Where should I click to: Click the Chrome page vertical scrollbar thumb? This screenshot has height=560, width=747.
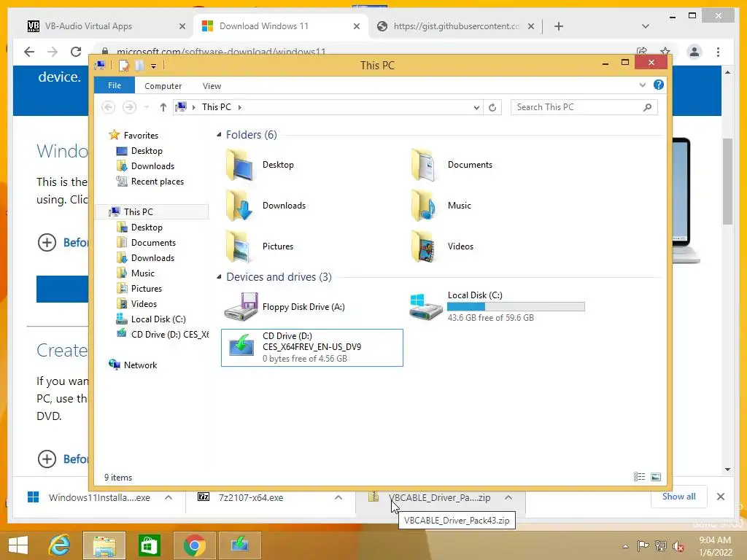click(727, 181)
